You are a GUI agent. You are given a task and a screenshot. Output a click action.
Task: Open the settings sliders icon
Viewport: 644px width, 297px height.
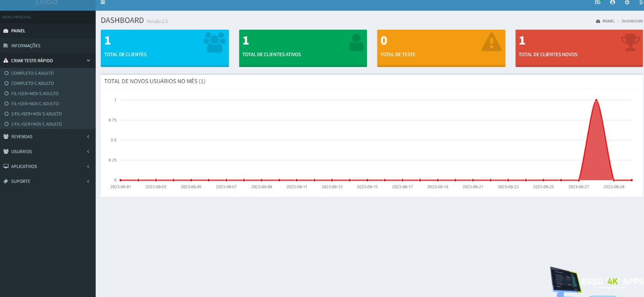point(641,2)
